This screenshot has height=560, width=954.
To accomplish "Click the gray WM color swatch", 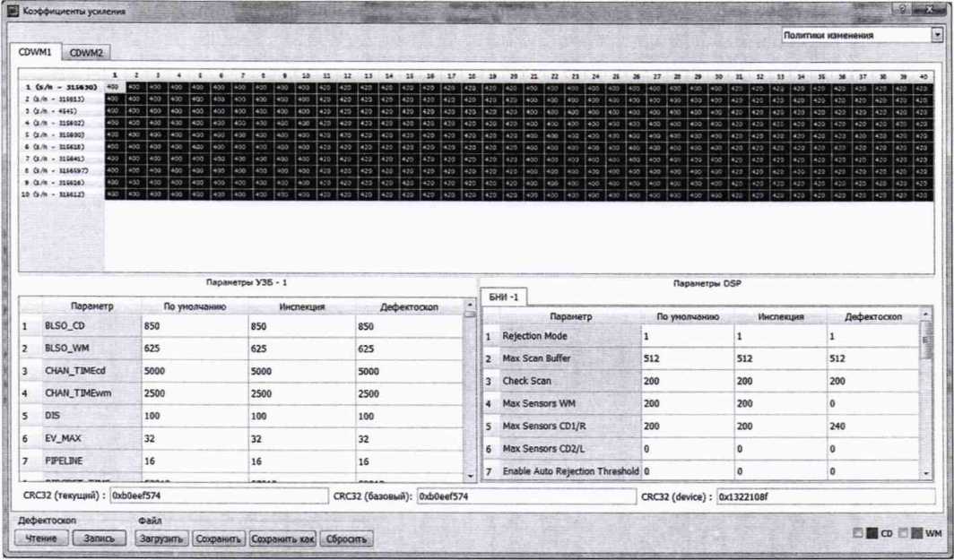I will [x=917, y=533].
